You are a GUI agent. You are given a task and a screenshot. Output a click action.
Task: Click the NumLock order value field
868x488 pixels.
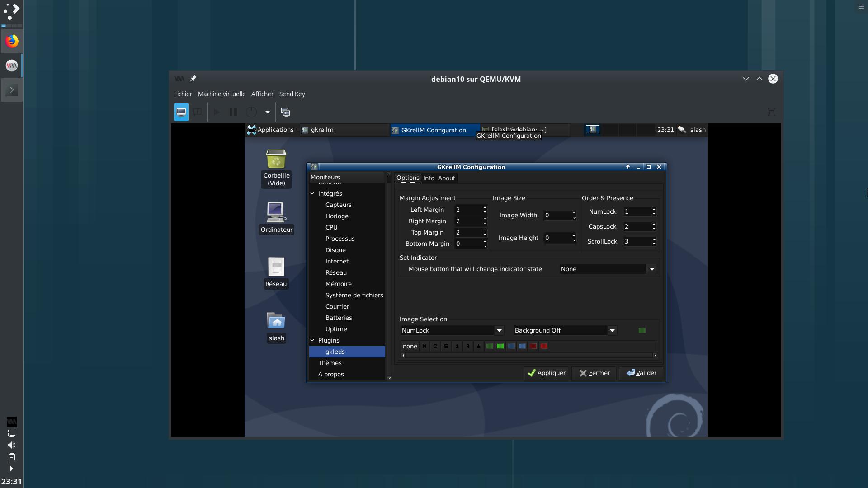pyautogui.click(x=637, y=211)
